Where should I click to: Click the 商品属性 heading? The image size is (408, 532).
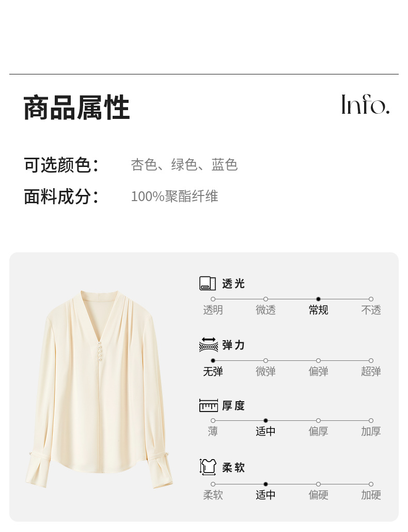76,108
